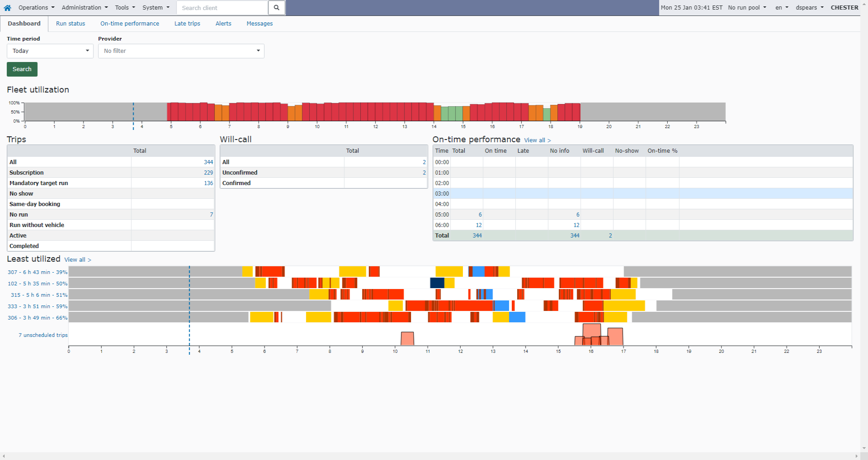
Task: Open the language selector showing en
Action: click(x=780, y=7)
